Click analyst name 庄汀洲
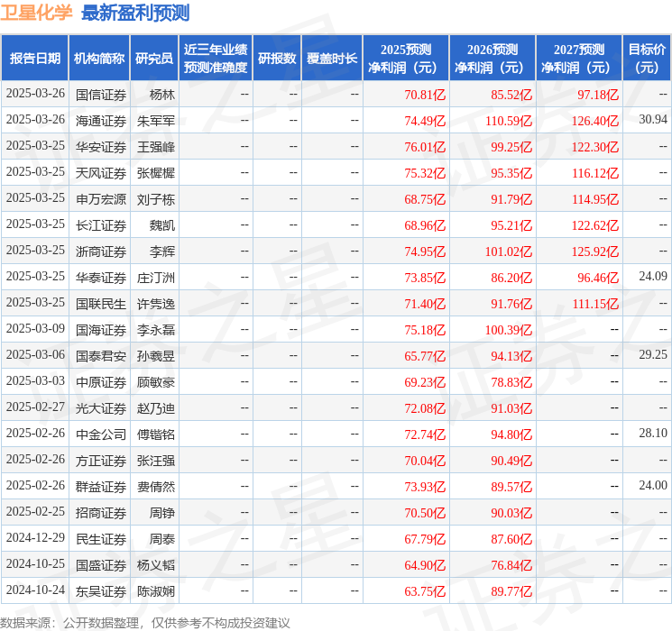 click(156, 278)
